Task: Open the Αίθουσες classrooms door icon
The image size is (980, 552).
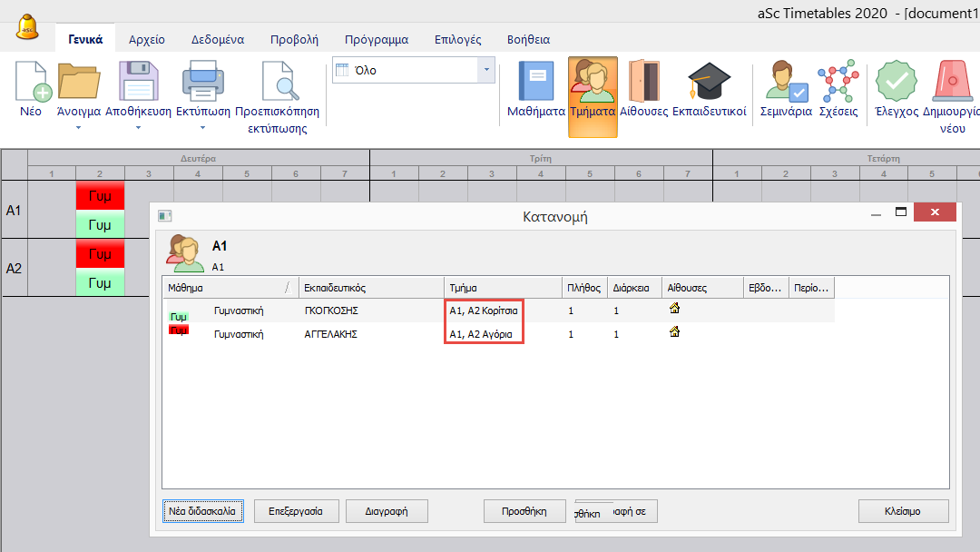Action: coord(643,84)
